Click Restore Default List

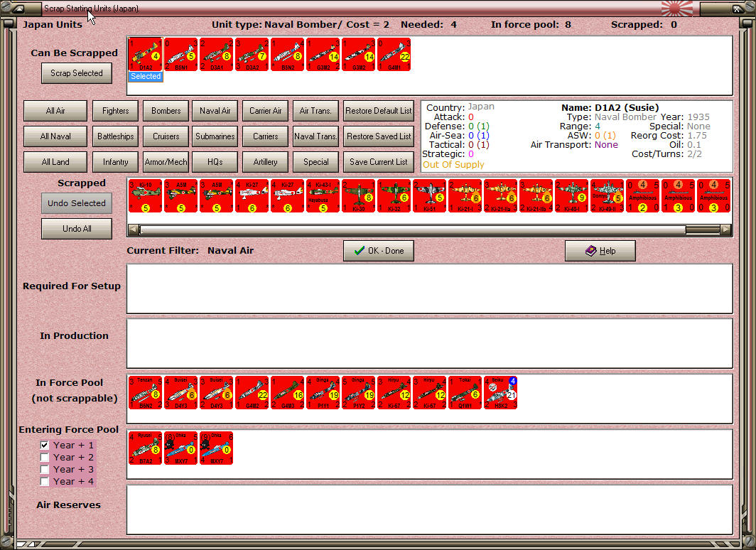[379, 111]
